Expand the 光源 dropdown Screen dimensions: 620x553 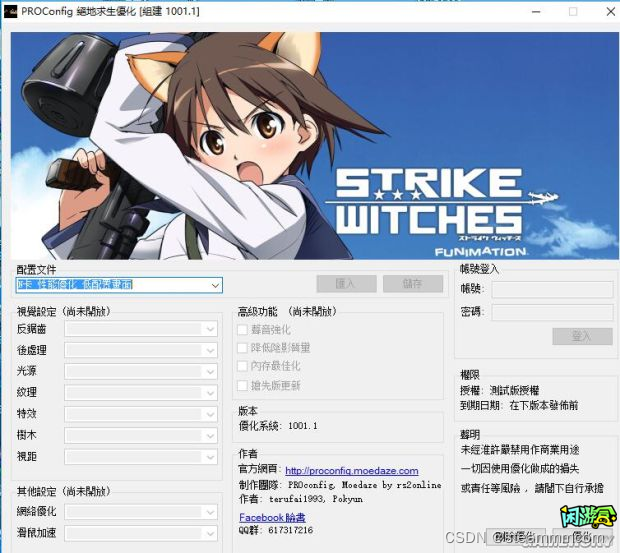click(x=141, y=372)
